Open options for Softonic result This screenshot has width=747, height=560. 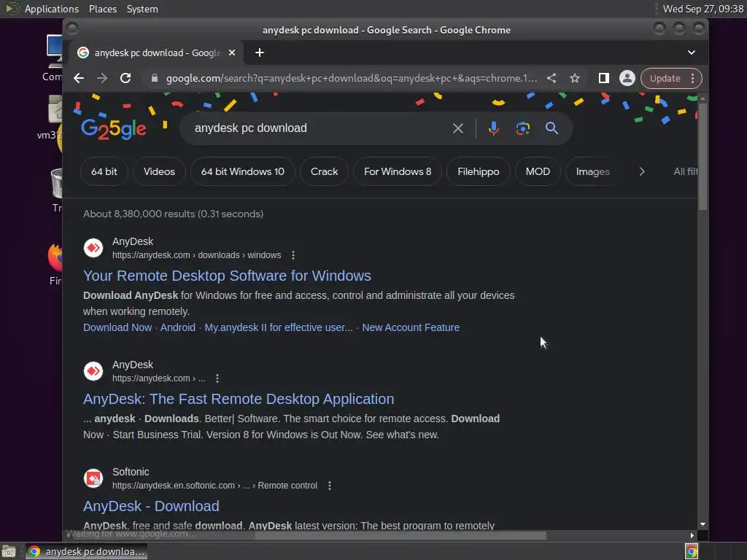[329, 485]
